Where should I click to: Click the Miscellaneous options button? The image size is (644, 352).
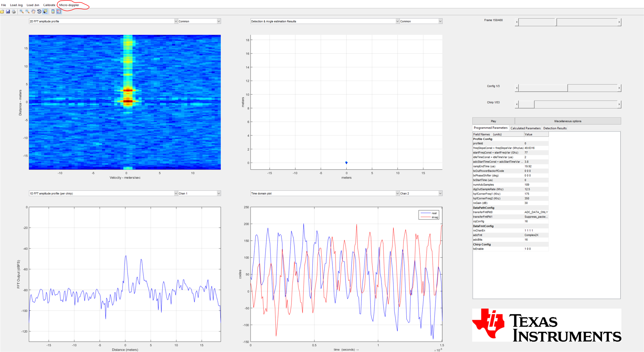pyautogui.click(x=568, y=121)
